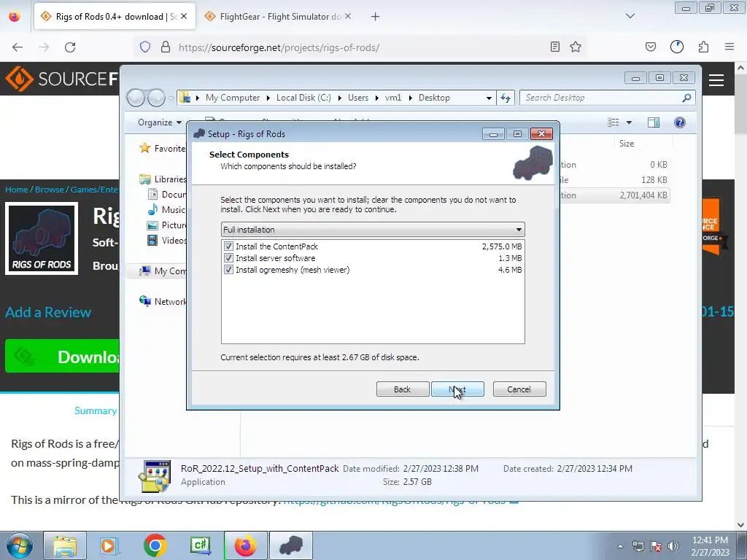Click the Back button in Setup
This screenshot has height=560, width=747.
point(403,389)
